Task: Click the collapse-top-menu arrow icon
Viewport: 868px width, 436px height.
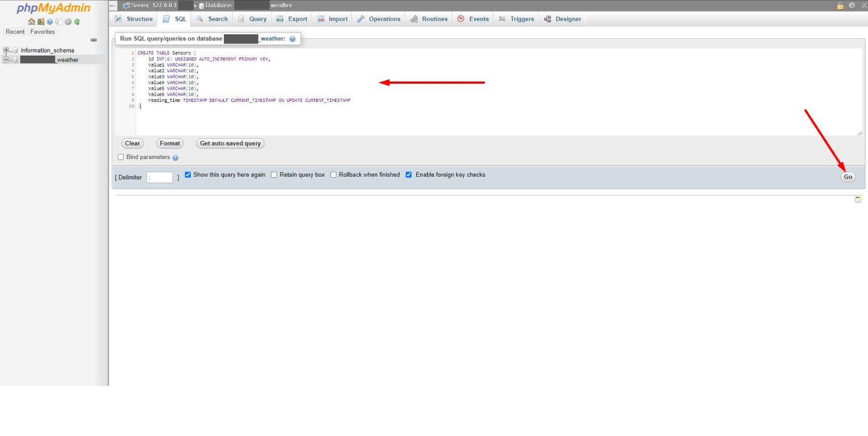Action: [864, 6]
